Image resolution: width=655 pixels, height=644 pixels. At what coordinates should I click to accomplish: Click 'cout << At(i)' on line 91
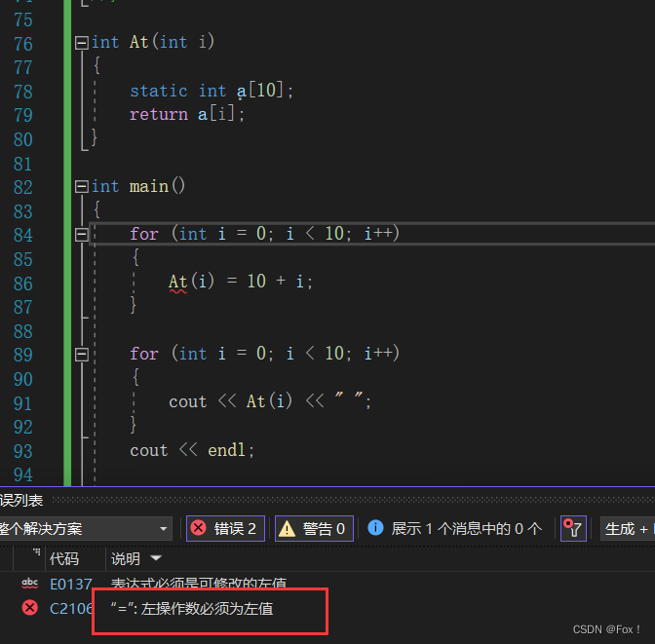click(x=231, y=401)
